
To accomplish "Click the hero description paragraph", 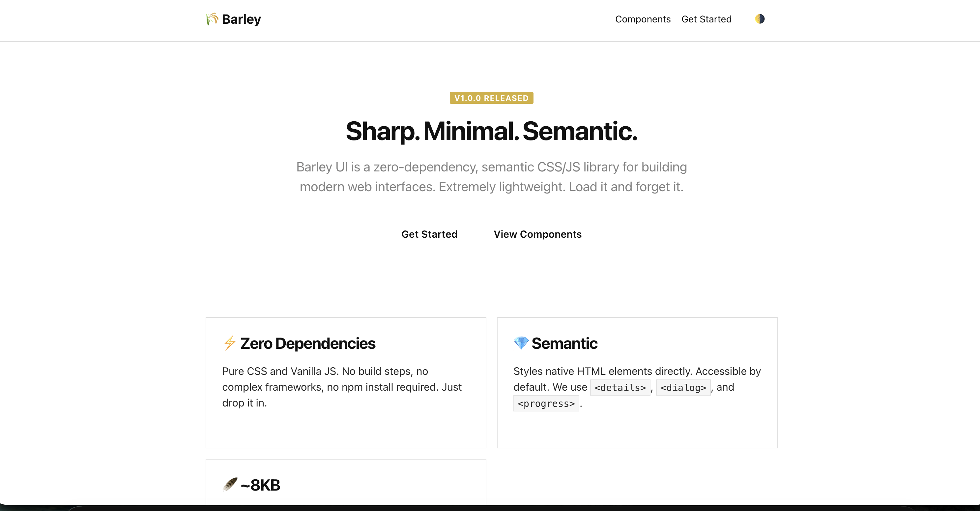I will 491,177.
